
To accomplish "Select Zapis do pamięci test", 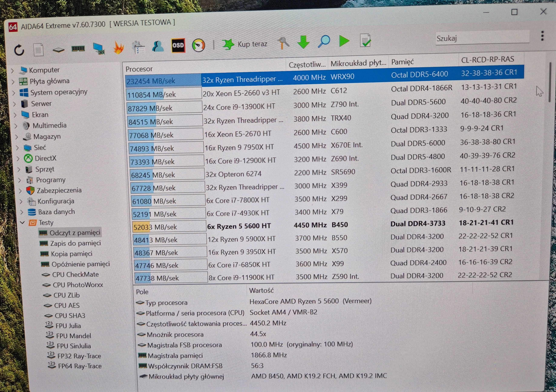I will tap(75, 243).
